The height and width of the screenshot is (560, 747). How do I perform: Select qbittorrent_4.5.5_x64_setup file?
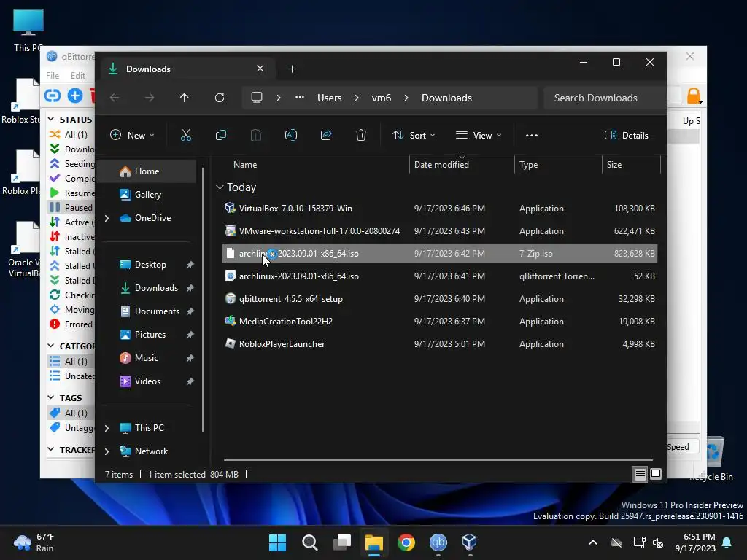coord(440,298)
